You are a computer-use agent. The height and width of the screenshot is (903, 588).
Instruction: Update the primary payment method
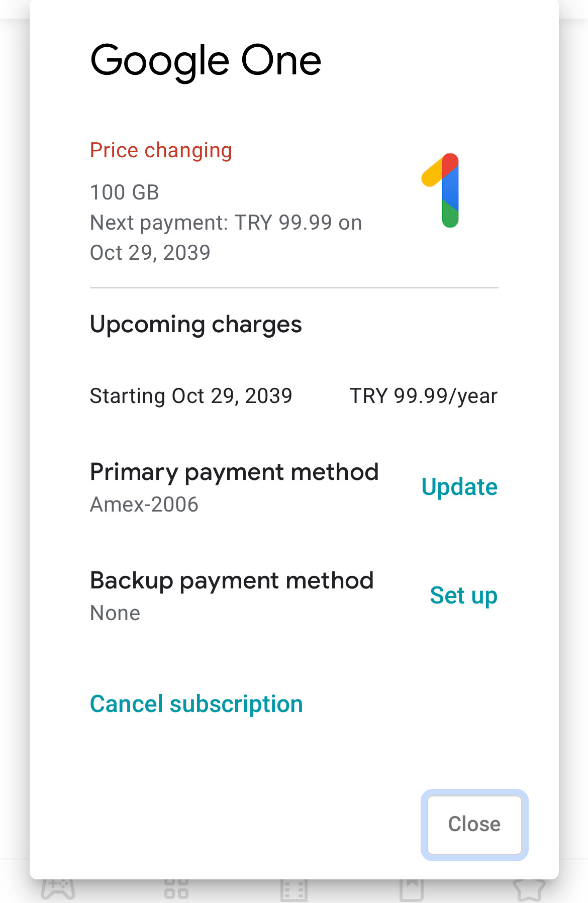point(459,487)
